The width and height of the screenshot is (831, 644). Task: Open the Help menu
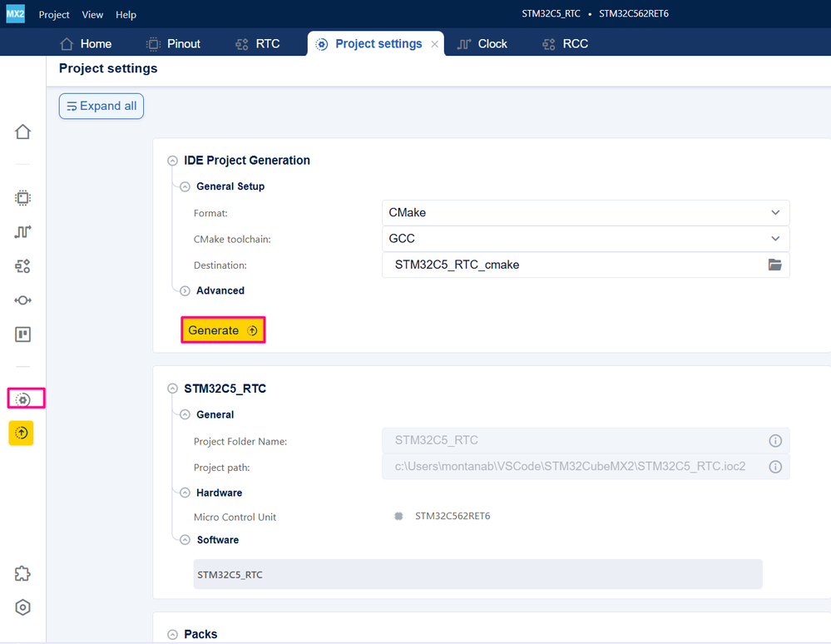pos(126,15)
